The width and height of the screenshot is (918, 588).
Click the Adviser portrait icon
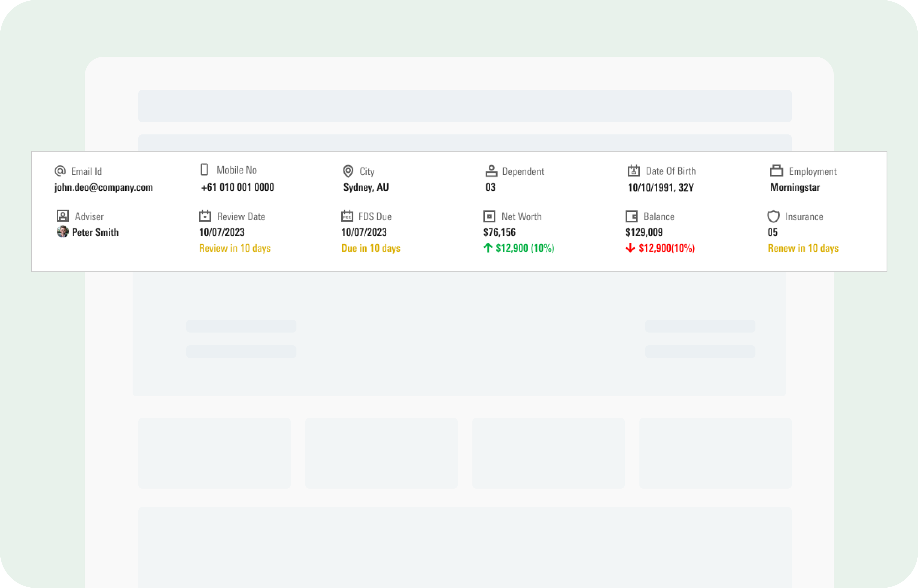63,216
